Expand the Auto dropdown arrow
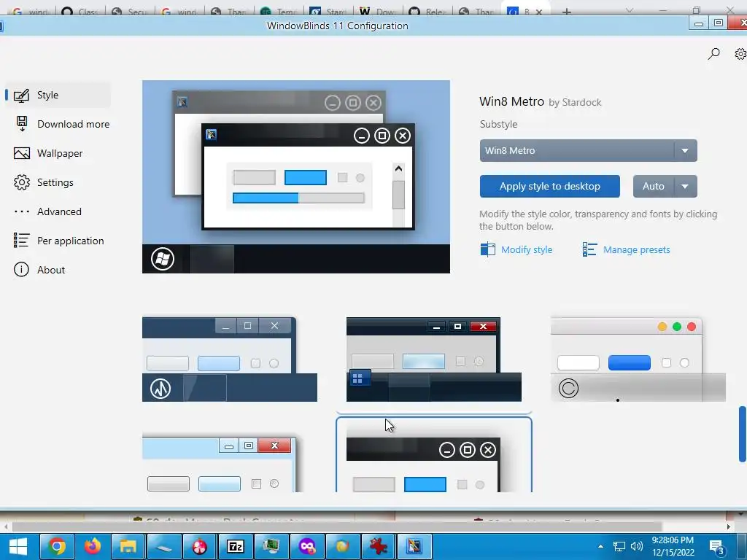The image size is (747, 560). (x=685, y=186)
